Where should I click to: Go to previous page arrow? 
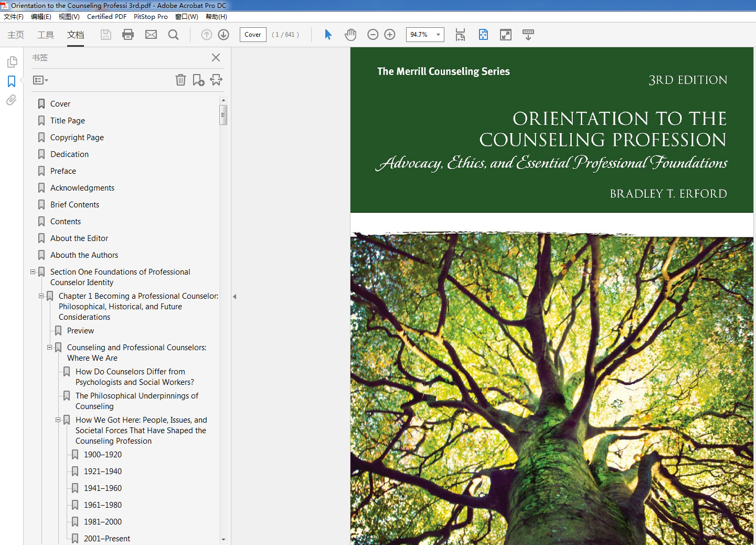207,35
